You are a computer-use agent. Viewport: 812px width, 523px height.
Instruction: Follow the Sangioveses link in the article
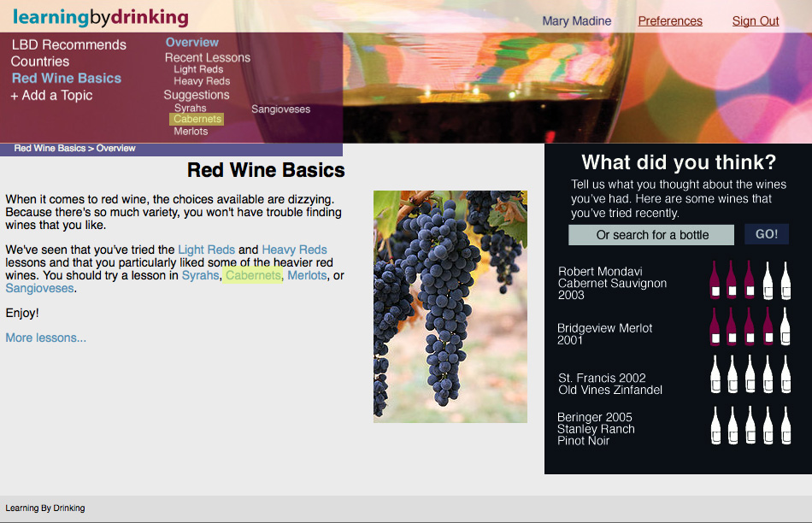pos(39,289)
